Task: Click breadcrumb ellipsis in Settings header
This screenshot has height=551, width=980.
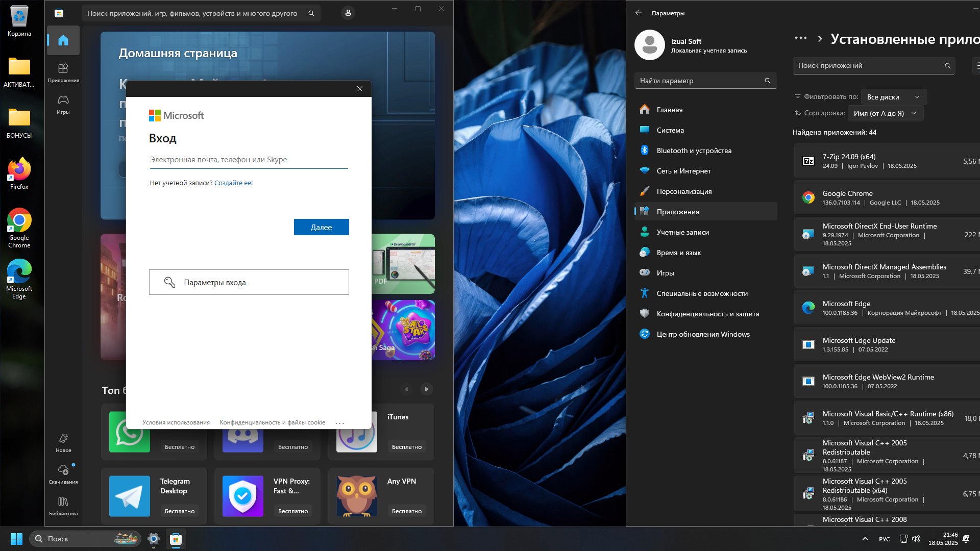Action: pyautogui.click(x=801, y=38)
